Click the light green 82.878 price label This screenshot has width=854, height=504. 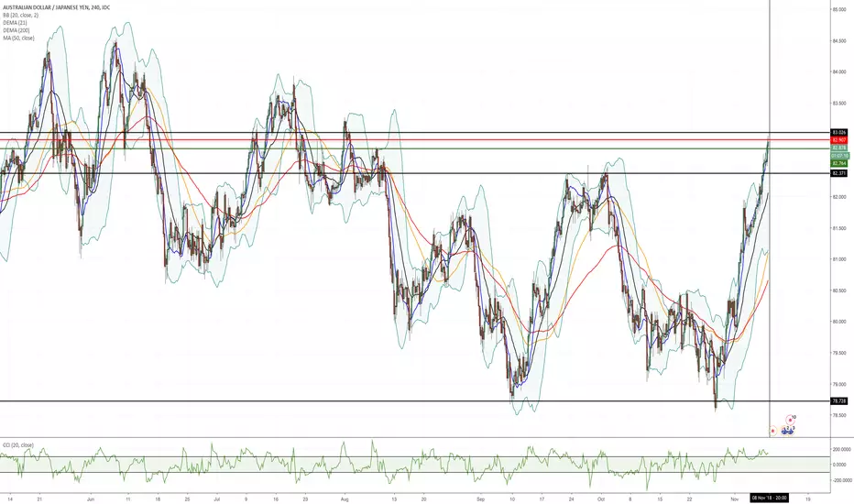(839, 148)
